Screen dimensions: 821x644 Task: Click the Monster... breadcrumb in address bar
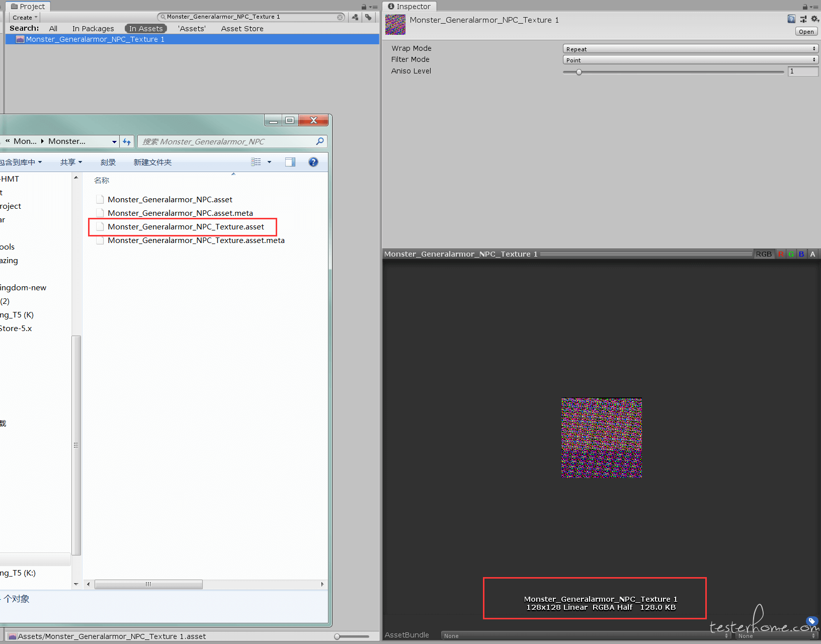point(67,141)
